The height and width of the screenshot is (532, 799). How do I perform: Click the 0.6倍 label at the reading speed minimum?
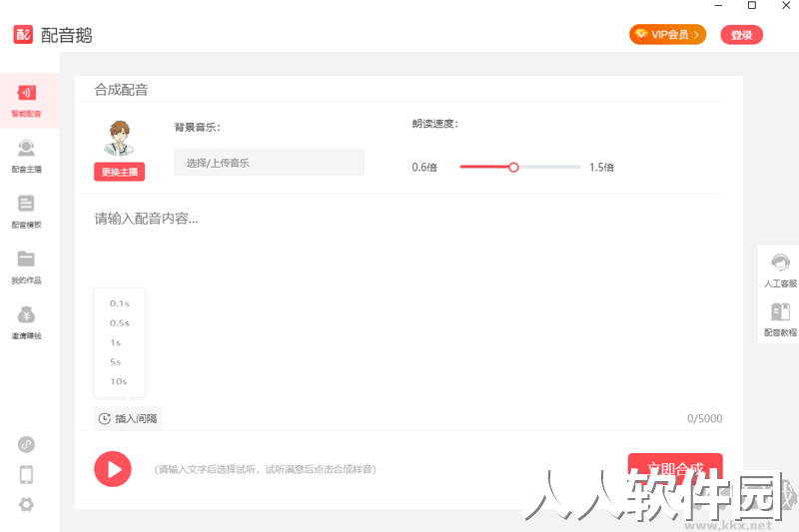424,167
